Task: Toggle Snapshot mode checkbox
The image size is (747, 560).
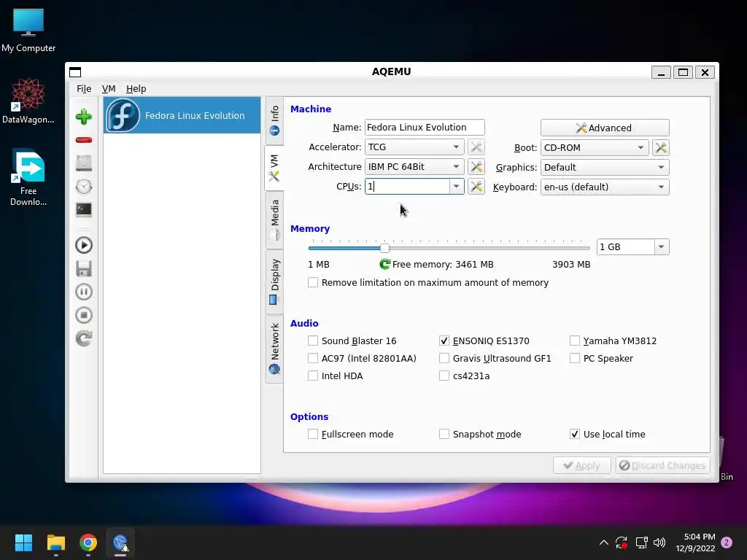Action: (x=444, y=434)
